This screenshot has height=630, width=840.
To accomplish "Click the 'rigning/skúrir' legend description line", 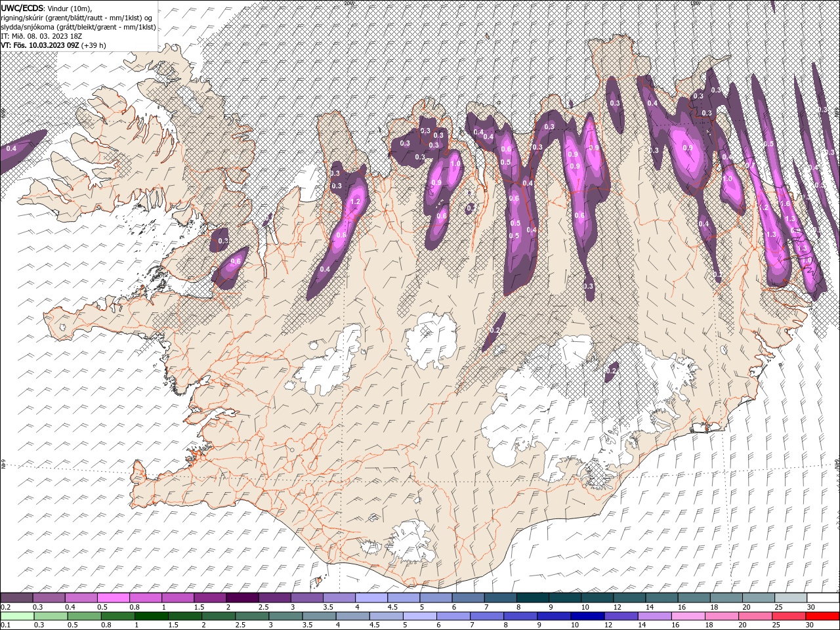I will (x=77, y=18).
